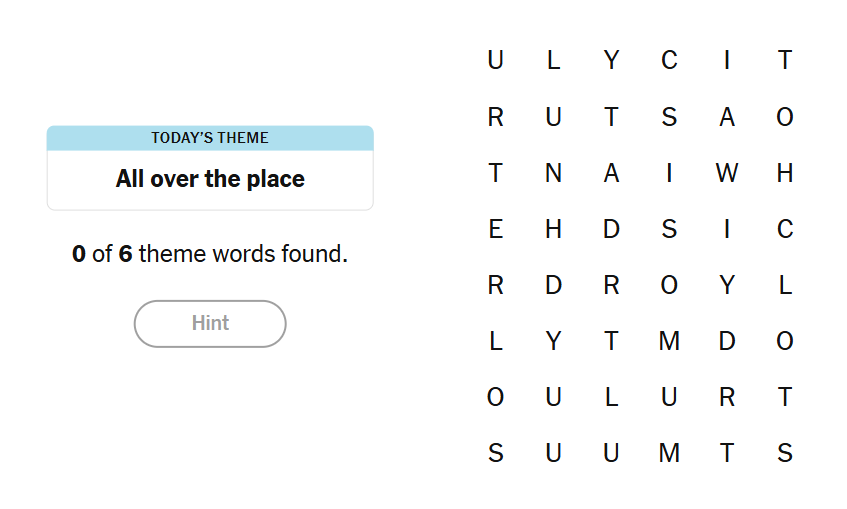Screen dimensions: 847x509
Task: Select the A between S and O
Action: pyautogui.click(x=727, y=117)
